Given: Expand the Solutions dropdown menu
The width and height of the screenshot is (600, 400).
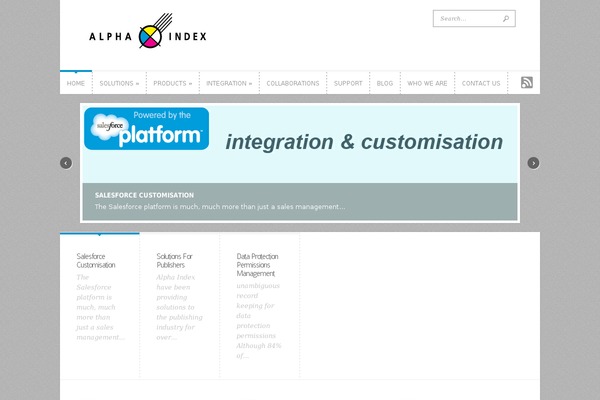Looking at the screenshot, I should 119,83.
